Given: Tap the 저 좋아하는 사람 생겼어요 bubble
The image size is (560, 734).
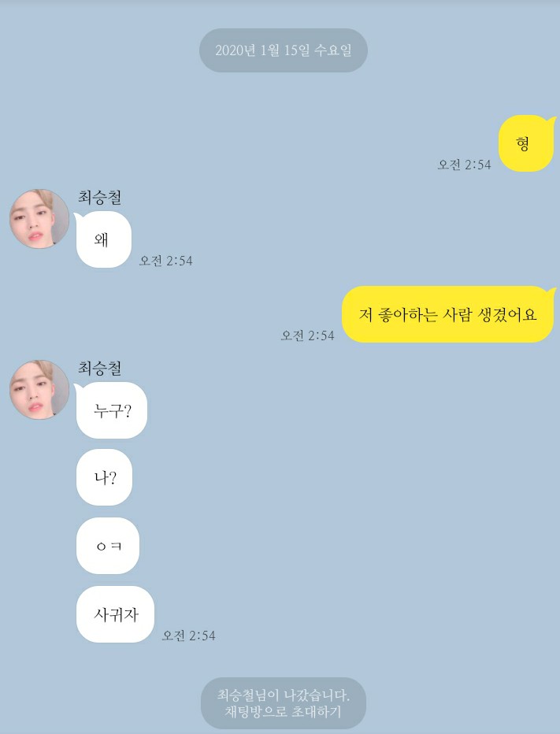Looking at the screenshot, I should 449,314.
